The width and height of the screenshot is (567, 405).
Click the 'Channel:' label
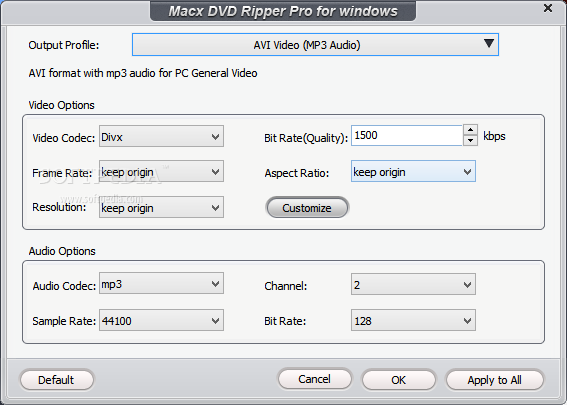coord(286,286)
